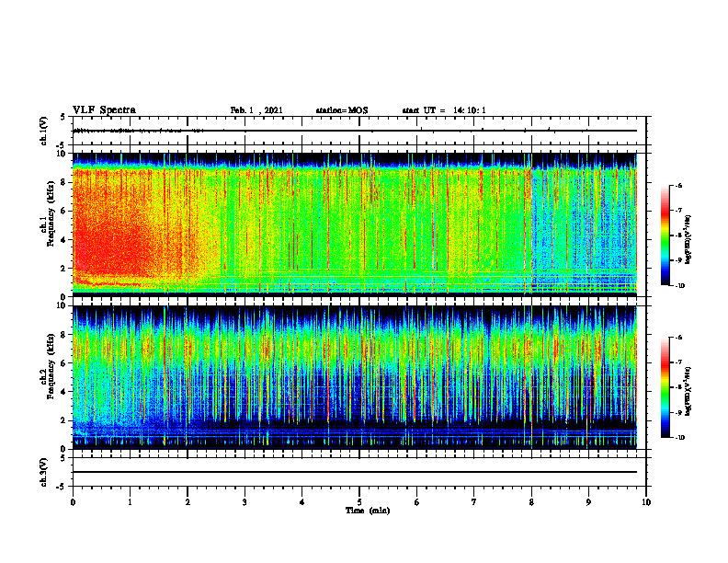Click the ch.2 spectrogram "6" kHz tick label

pyautogui.click(x=63, y=363)
